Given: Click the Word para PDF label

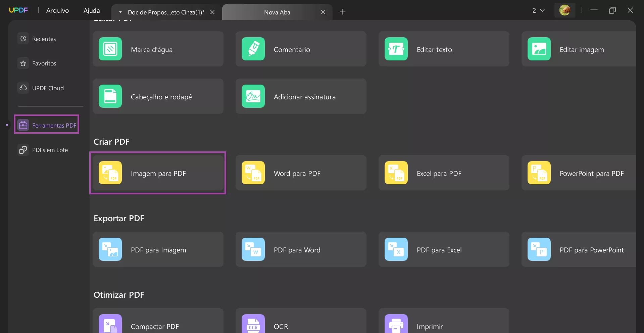Looking at the screenshot, I should (297, 174).
